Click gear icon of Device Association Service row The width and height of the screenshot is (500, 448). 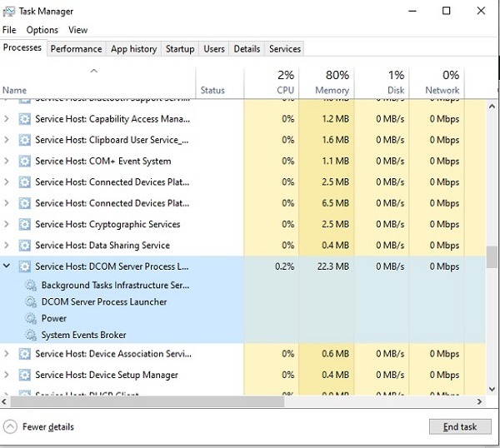(24, 354)
